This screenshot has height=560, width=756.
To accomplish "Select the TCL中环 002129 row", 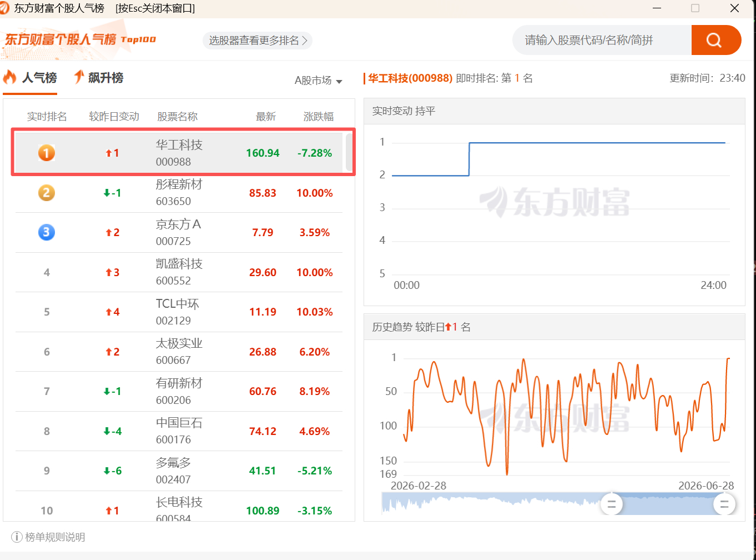I will click(x=179, y=312).
